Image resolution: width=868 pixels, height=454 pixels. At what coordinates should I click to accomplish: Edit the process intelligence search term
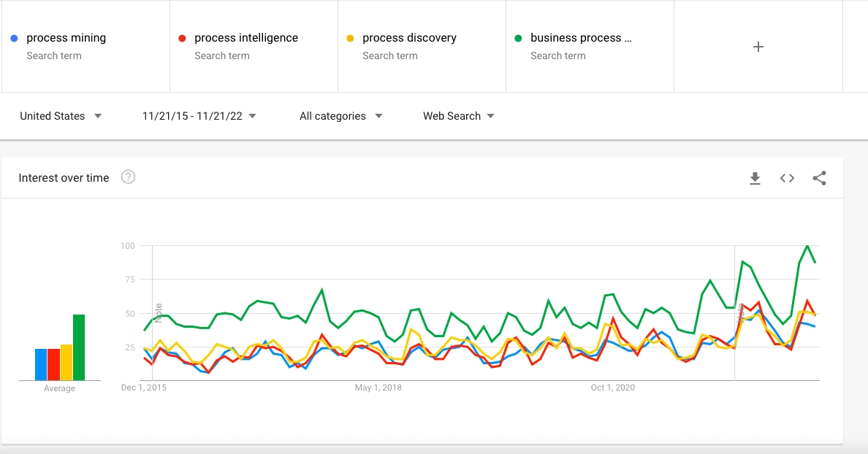[x=245, y=38]
